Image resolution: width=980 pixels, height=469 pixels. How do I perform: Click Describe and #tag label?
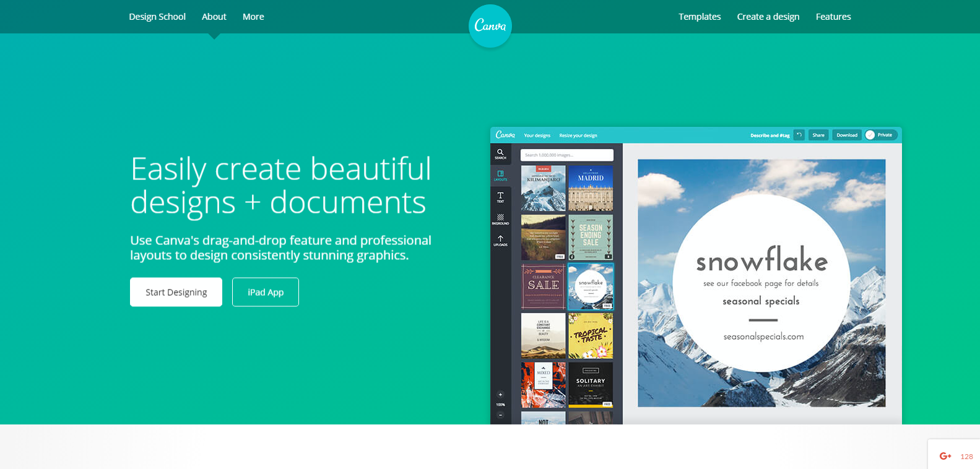pos(770,136)
